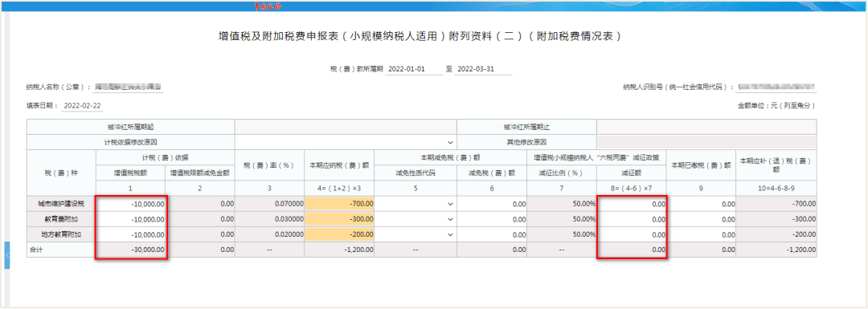Click highlighted 本期应纳税额 cell -200.00
The width and height of the screenshot is (868, 309).
pyautogui.click(x=339, y=234)
